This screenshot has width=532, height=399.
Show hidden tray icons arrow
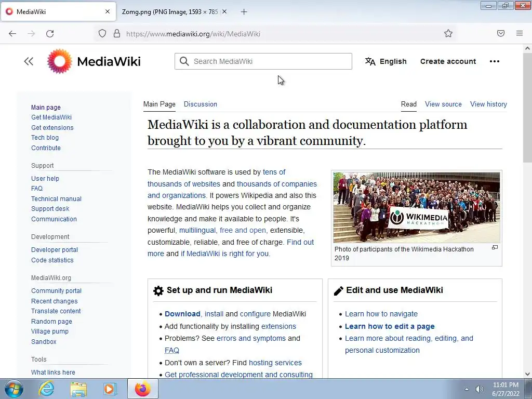click(467, 389)
